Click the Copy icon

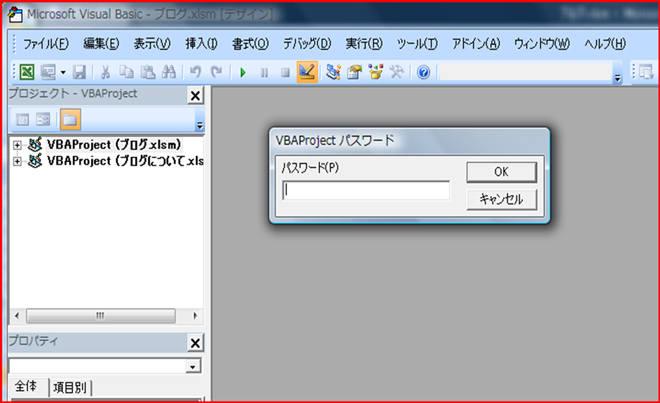[x=126, y=72]
